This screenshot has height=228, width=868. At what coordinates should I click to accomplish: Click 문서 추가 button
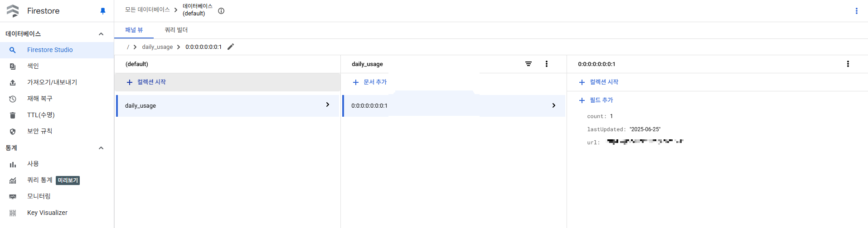tap(370, 82)
